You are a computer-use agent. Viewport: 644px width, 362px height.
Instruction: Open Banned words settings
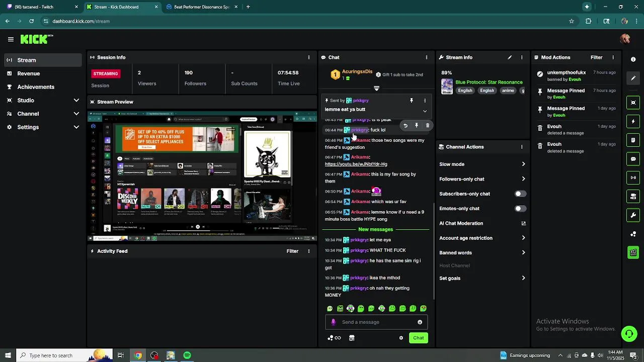tap(482, 253)
